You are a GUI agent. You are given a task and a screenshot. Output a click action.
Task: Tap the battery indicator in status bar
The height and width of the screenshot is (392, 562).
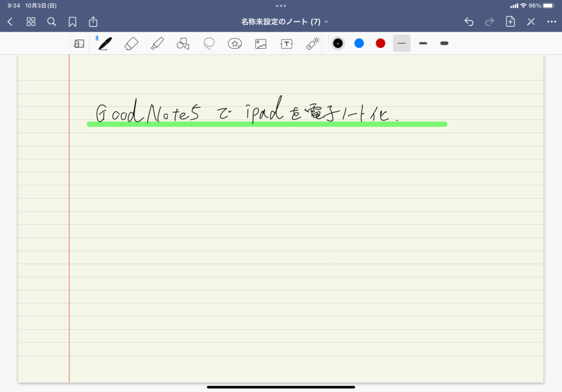tap(549, 5)
